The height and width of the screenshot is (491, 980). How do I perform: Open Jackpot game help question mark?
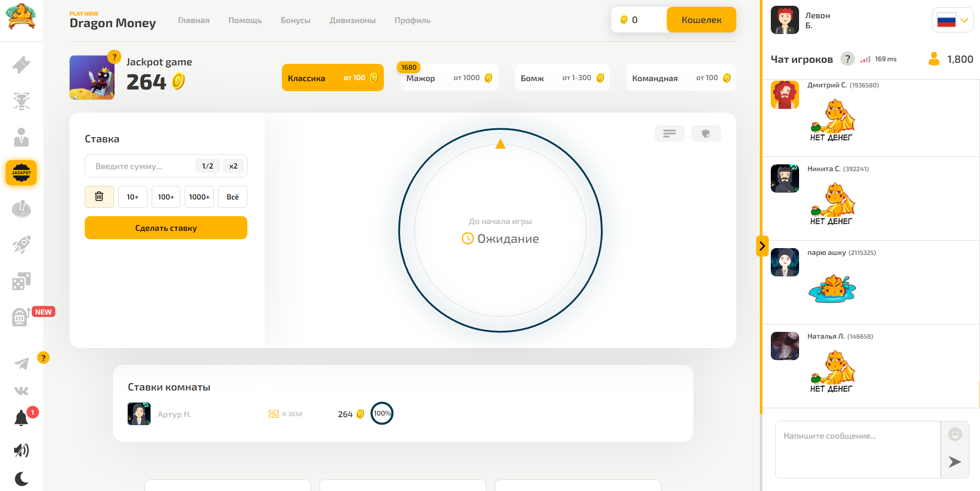(x=114, y=57)
